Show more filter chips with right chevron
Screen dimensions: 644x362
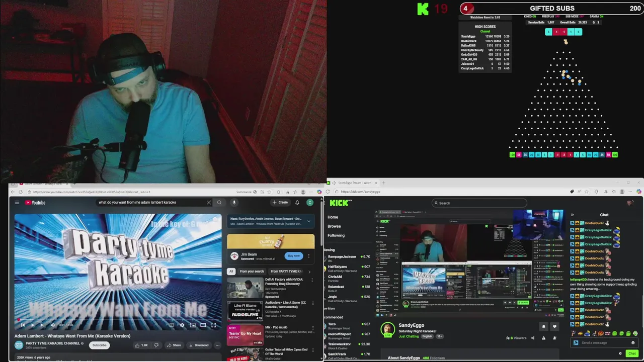[x=309, y=271]
